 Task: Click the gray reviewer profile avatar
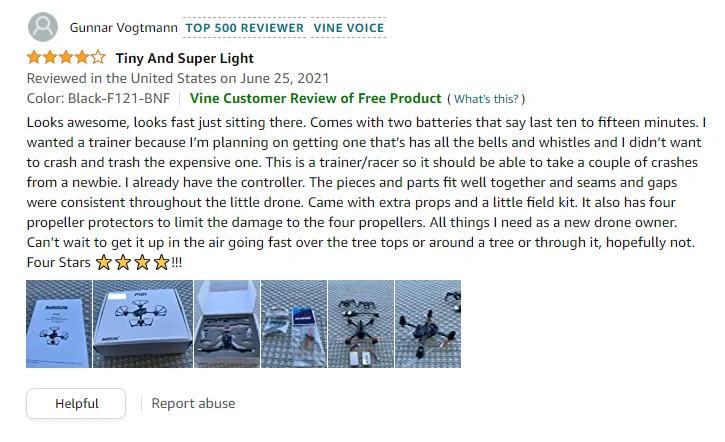[43, 27]
